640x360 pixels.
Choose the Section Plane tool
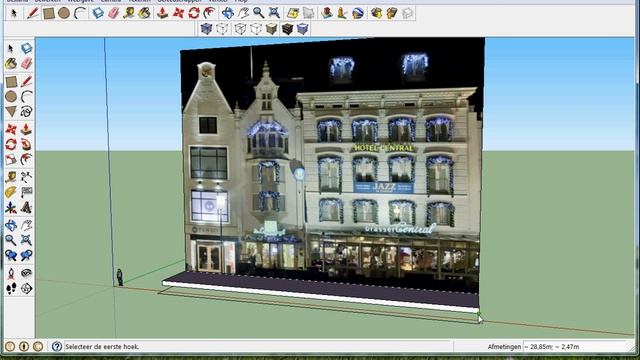26,288
